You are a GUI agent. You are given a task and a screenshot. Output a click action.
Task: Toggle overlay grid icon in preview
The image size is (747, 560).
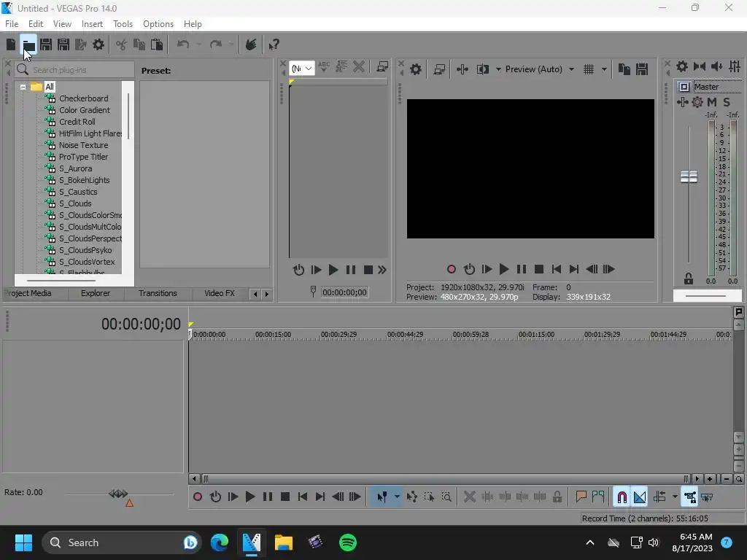pyautogui.click(x=589, y=69)
